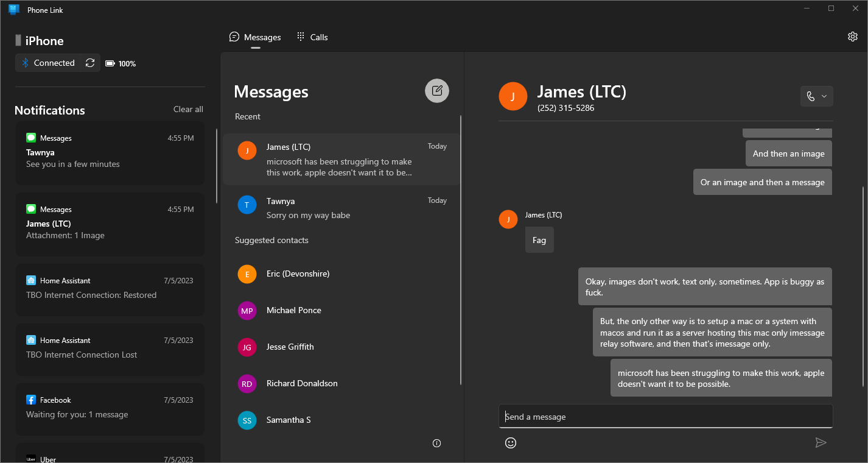Click Home Assistant icon on Restored notification

[31, 280]
